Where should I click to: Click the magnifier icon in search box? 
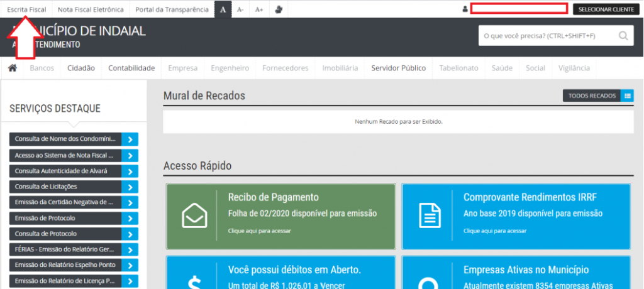[623, 36]
